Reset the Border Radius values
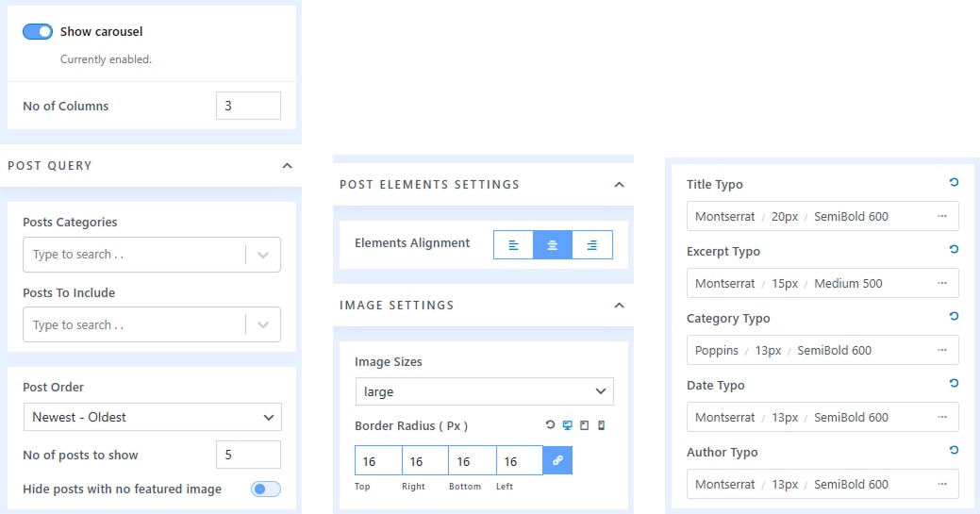 pyautogui.click(x=550, y=425)
